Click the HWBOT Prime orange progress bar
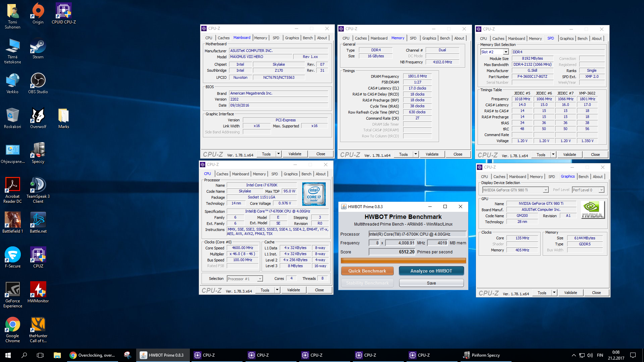644x362 pixels. coord(403,260)
